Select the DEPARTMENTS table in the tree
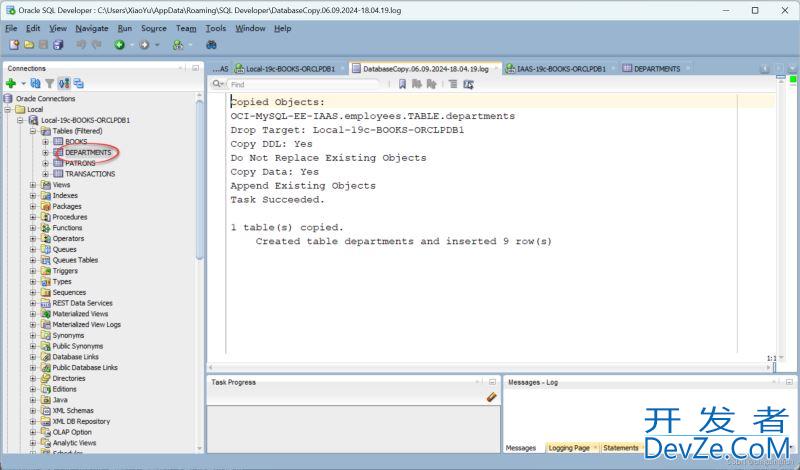 88,153
